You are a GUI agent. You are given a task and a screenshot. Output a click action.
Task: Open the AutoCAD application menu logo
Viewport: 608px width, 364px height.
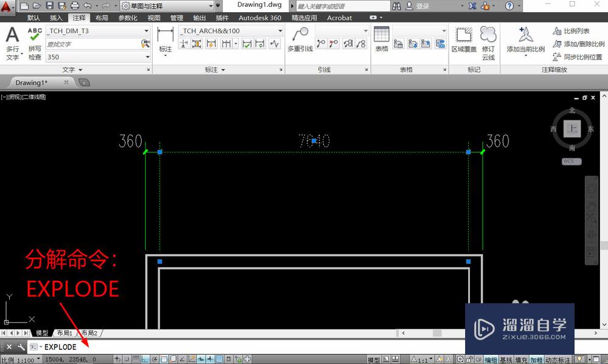[6, 7]
